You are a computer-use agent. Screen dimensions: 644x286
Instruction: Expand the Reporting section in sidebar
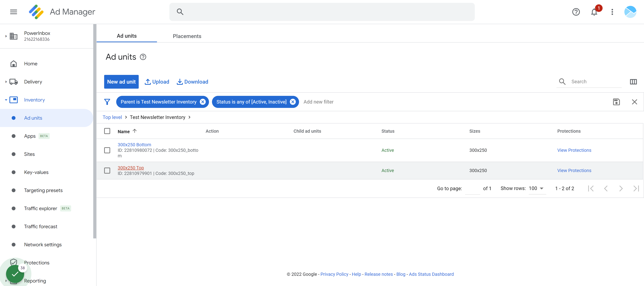pyautogui.click(x=6, y=281)
